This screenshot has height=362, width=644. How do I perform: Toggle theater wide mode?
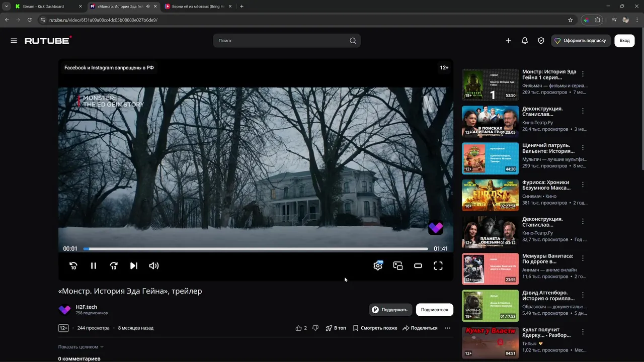click(418, 266)
